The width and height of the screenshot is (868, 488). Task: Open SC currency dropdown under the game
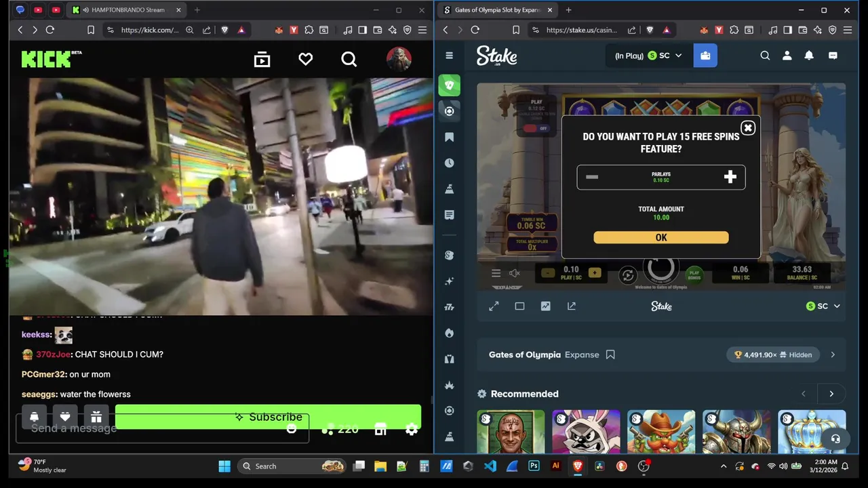pos(823,306)
